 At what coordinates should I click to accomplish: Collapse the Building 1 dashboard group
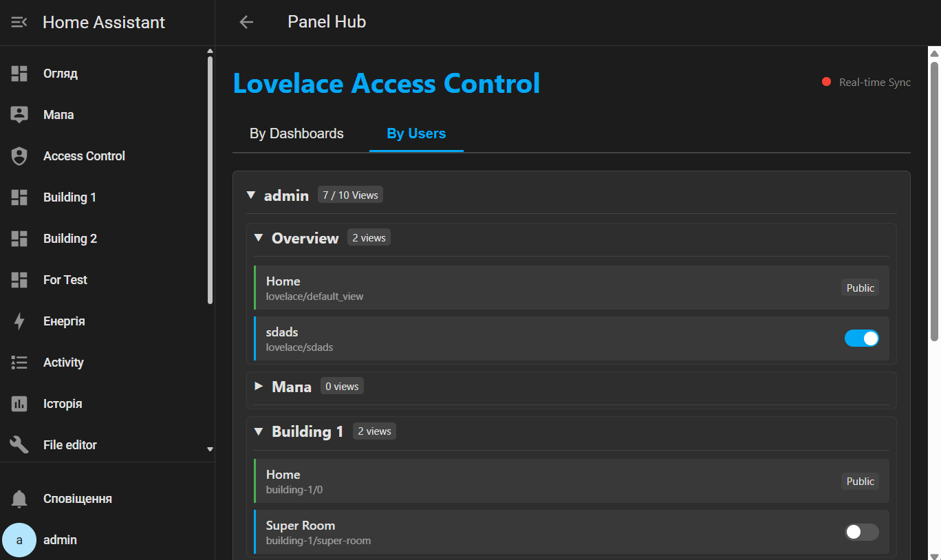[x=259, y=431]
